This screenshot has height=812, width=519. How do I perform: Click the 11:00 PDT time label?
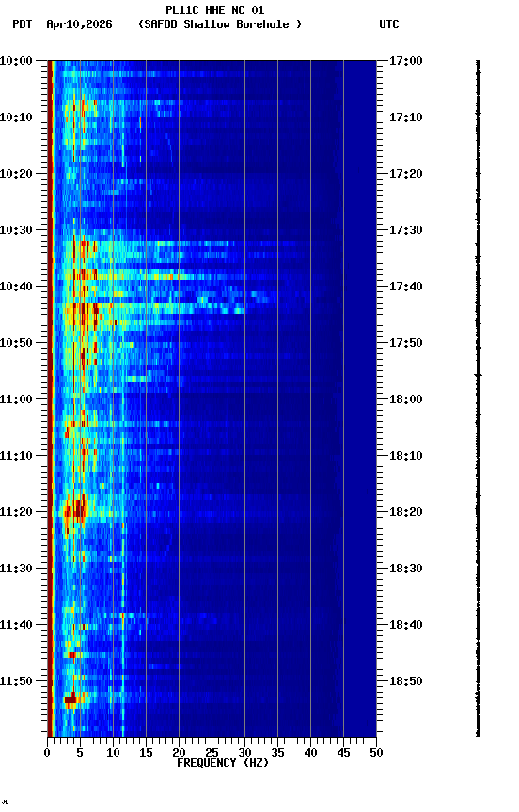coord(16,399)
